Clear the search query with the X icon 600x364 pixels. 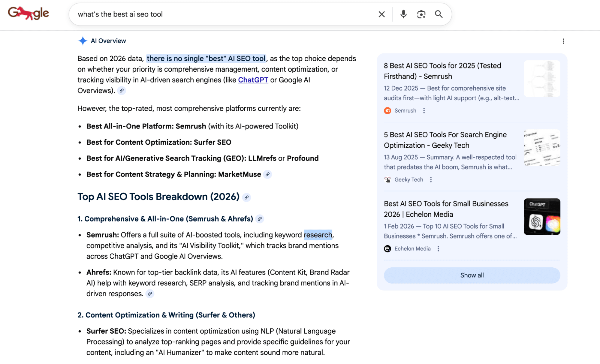[x=381, y=14]
